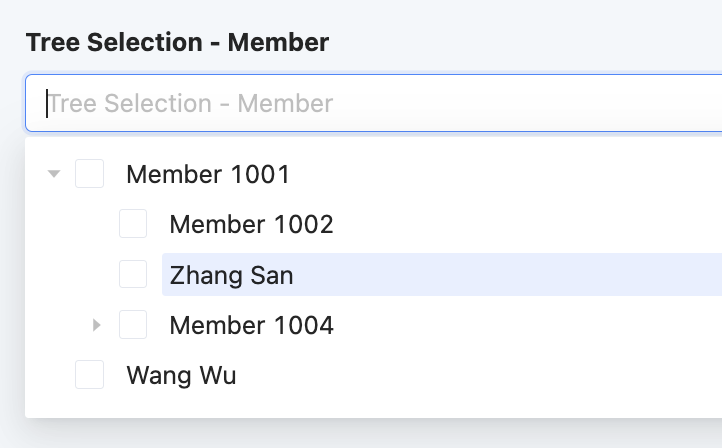Click the Member 1001 label text
Image resolution: width=722 pixels, height=448 pixels.
(x=208, y=175)
